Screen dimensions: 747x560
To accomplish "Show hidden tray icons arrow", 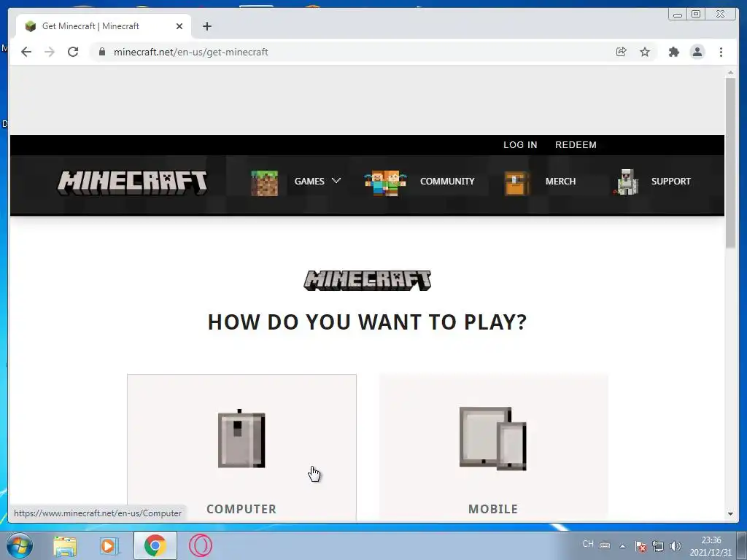I will (622, 546).
